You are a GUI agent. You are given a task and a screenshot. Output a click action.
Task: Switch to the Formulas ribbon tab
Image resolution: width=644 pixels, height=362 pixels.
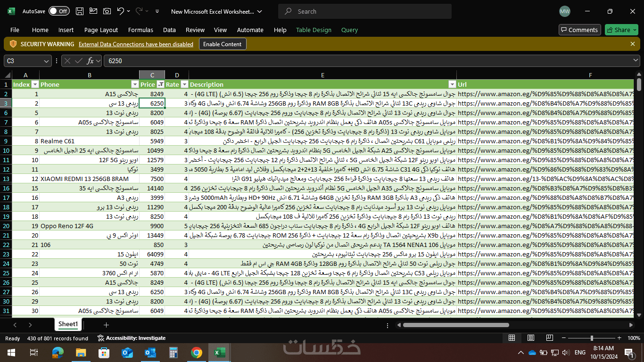pos(140,30)
